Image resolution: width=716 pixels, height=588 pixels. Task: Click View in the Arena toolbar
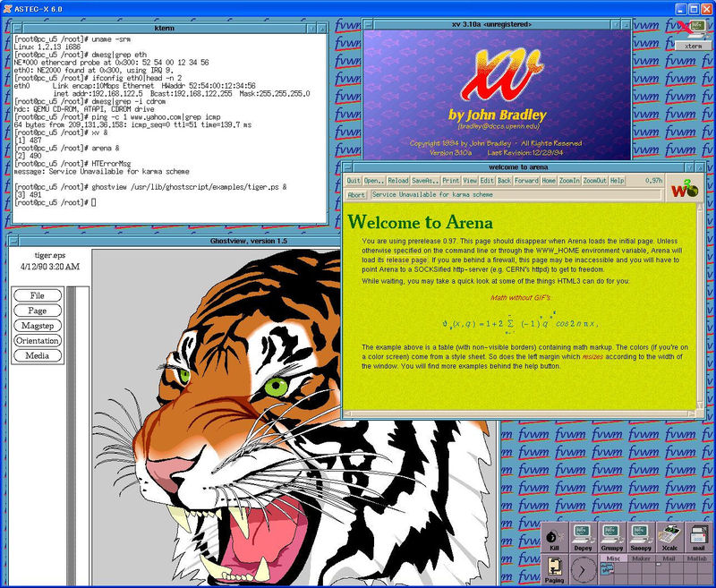point(470,181)
